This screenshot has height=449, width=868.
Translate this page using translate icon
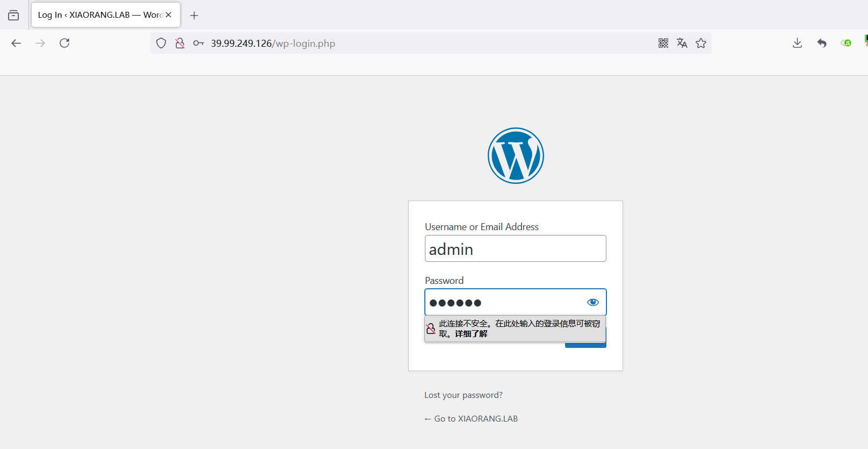682,43
